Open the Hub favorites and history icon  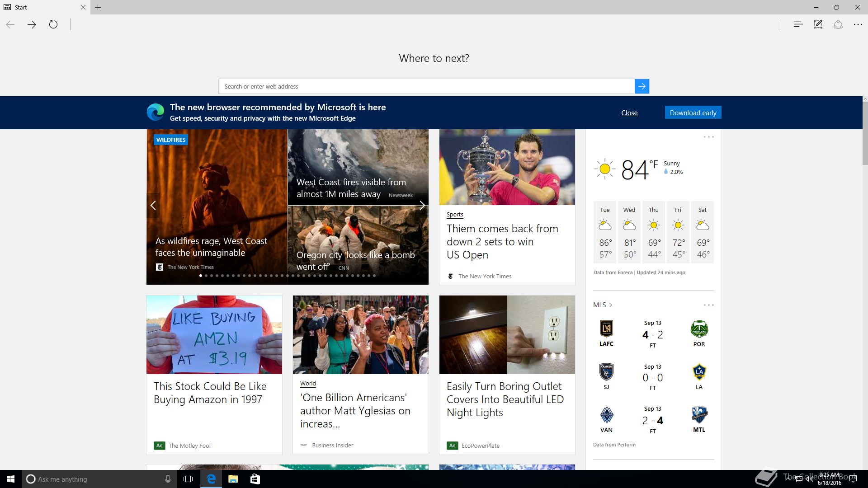click(798, 24)
